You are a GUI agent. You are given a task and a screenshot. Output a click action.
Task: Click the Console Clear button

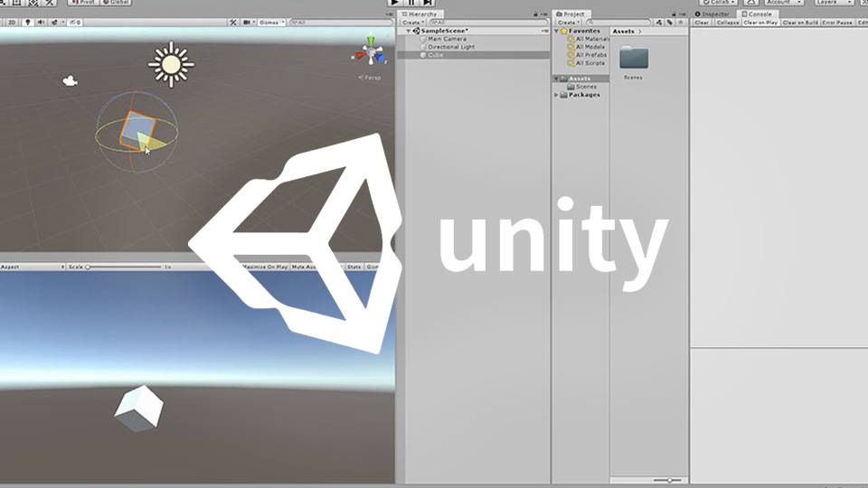click(702, 23)
